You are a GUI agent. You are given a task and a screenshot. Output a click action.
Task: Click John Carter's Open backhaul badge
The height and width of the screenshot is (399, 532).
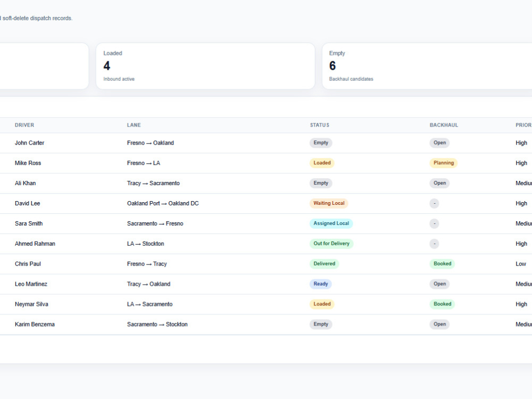click(440, 143)
